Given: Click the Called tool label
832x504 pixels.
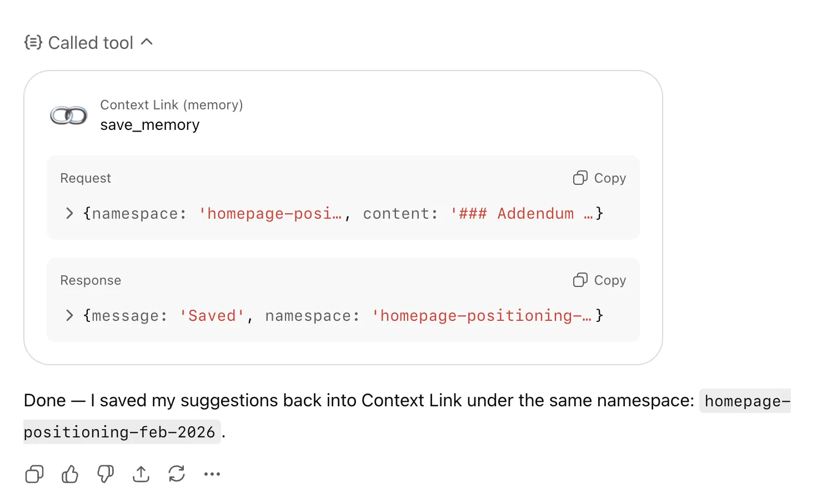Looking at the screenshot, I should [91, 42].
